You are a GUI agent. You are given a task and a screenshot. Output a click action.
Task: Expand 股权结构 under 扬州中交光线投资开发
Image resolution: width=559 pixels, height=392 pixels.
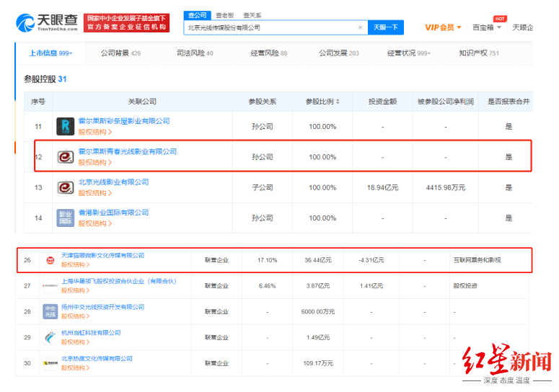75,316
